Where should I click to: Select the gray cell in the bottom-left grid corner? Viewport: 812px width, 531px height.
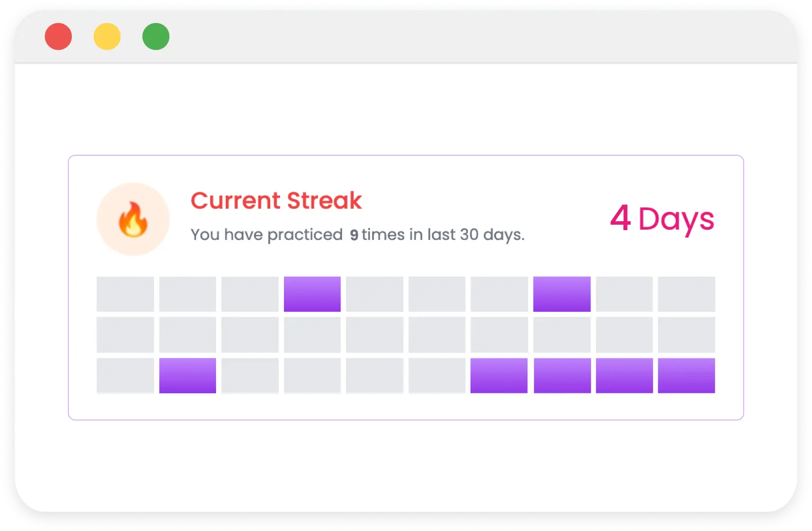point(126,375)
